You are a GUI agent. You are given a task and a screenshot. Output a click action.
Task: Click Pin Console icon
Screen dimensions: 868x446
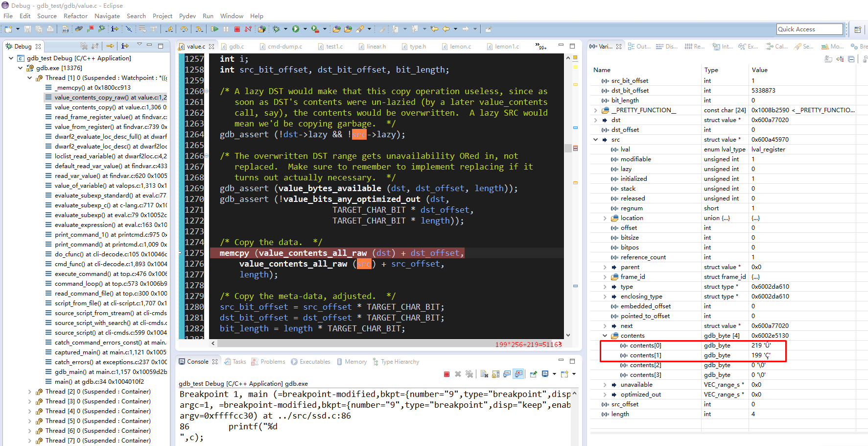coord(534,374)
